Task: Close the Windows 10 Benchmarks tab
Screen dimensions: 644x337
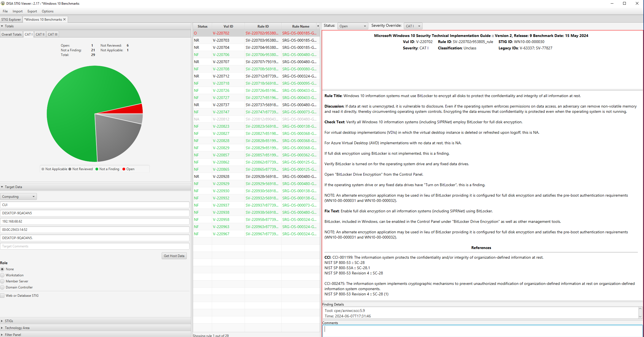Action: 64,19
